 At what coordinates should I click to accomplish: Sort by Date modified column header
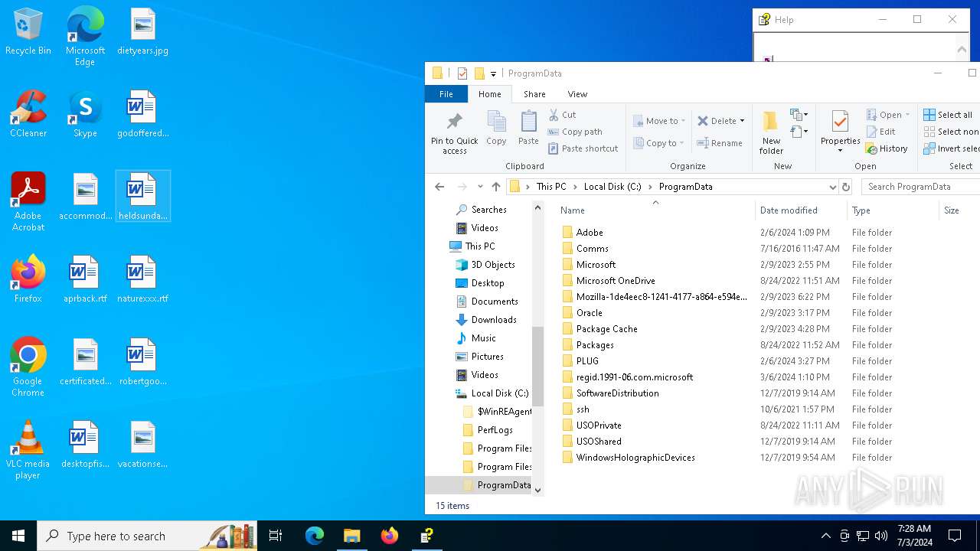[801, 210]
